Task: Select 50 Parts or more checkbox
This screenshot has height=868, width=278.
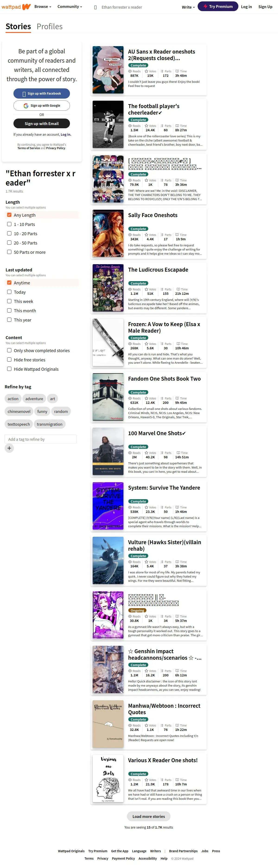Action: pos(9,252)
